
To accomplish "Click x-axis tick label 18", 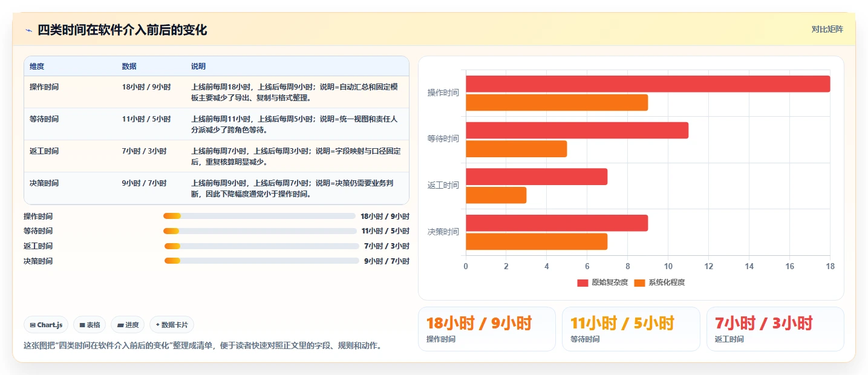I will [830, 266].
